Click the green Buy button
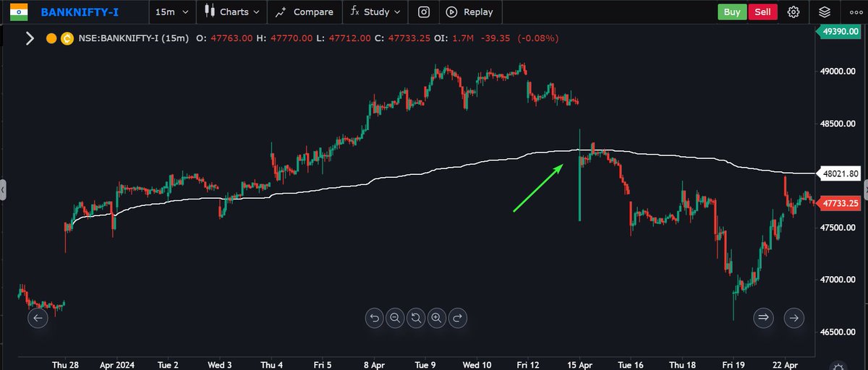Screen dimensions: 868x370 coord(732,12)
